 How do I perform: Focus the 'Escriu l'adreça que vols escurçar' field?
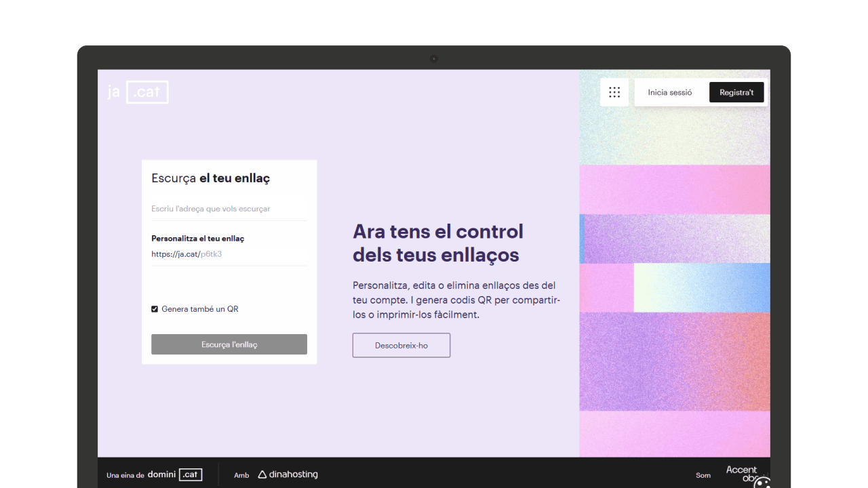[x=229, y=209]
